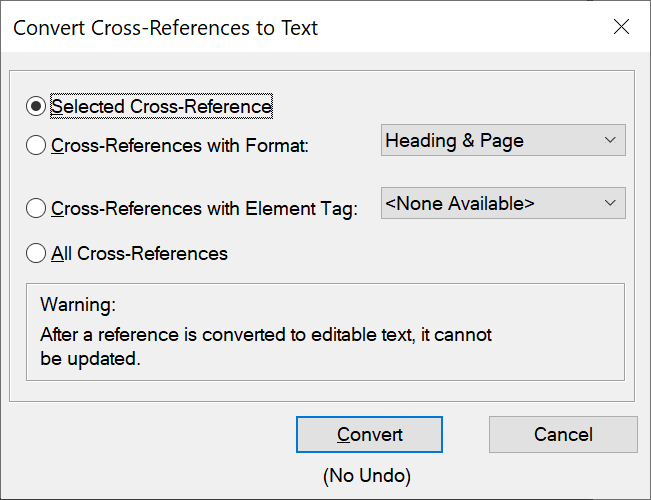Click the Selected Cross-Reference label text
This screenshot has width=651, height=500.
click(x=161, y=106)
